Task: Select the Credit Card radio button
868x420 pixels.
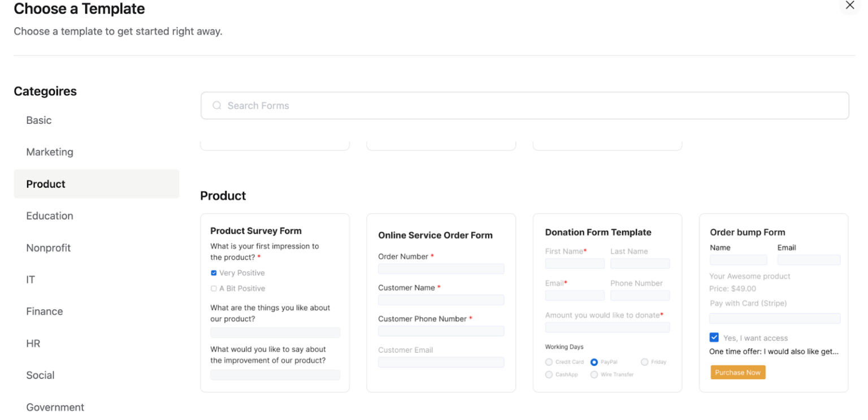Action: tap(549, 362)
